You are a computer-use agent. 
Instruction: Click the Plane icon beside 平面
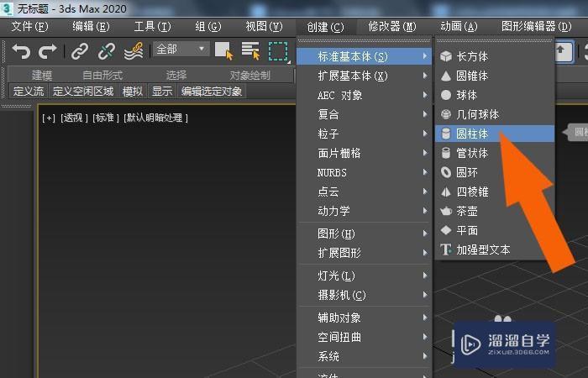(446, 230)
